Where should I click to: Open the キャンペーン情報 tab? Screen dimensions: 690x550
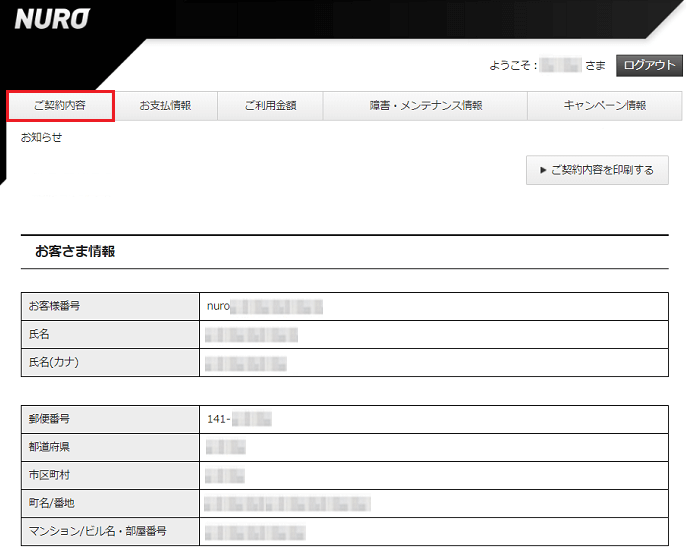tap(604, 106)
